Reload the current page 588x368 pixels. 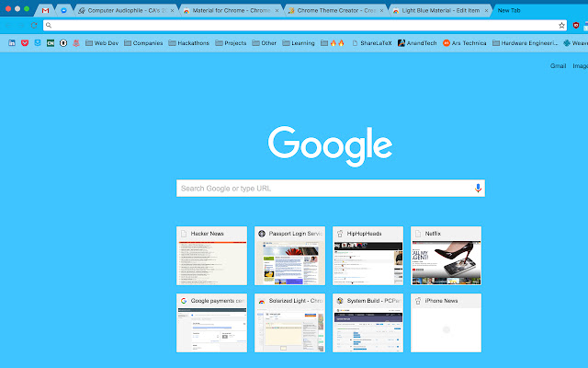(34, 25)
